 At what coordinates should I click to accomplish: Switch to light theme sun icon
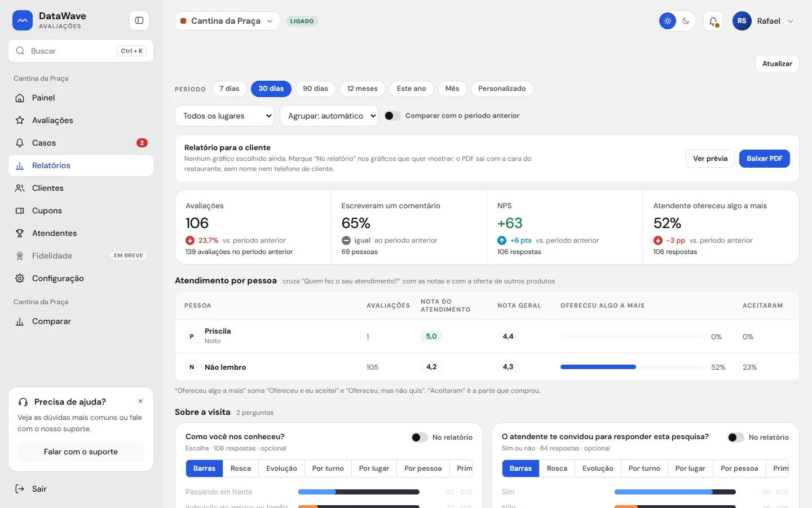coord(668,21)
